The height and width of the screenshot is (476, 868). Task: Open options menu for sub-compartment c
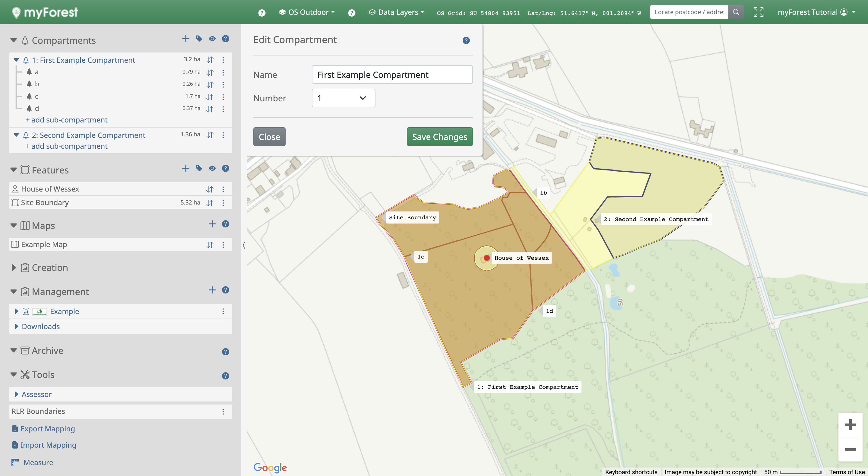click(x=223, y=97)
